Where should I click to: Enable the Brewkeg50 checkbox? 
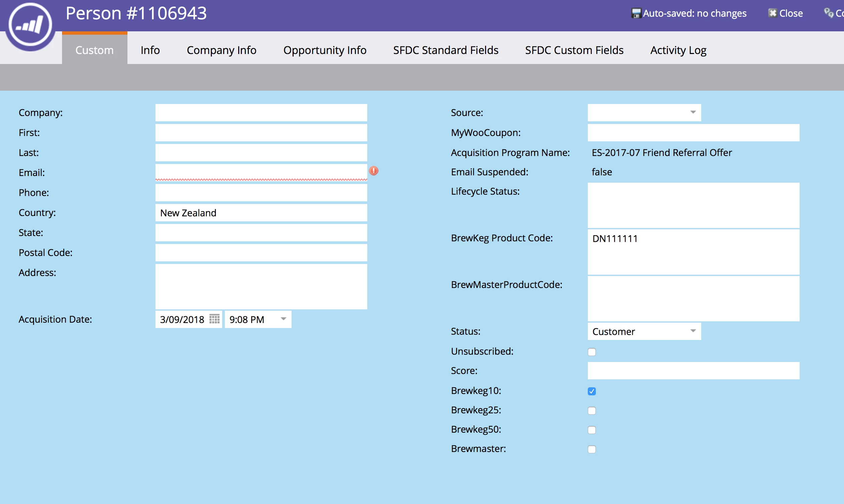pos(592,430)
